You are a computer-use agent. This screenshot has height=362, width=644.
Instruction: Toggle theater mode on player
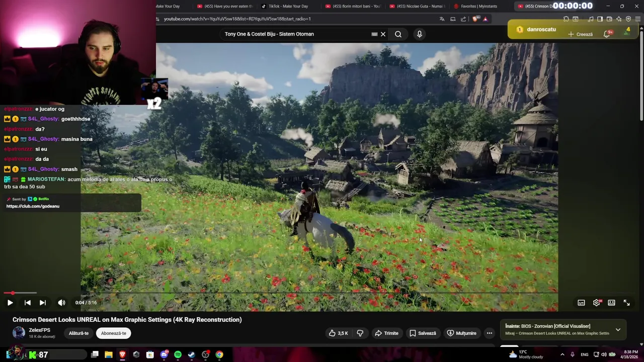pos(611,303)
